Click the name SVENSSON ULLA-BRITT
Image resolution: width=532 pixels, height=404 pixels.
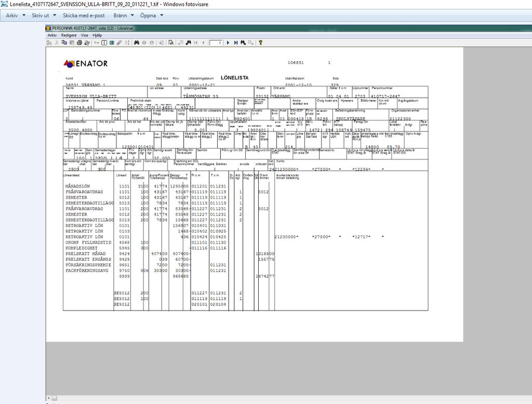pos(91,96)
